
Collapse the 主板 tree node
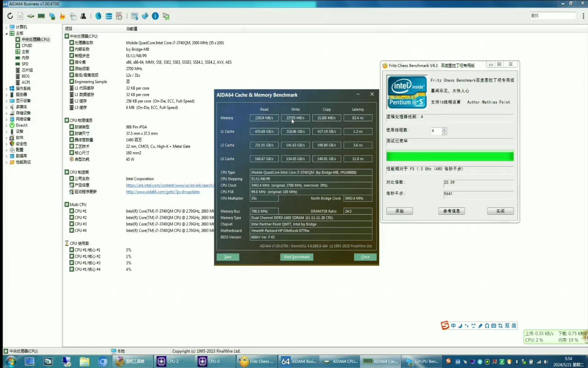[x=6, y=33]
